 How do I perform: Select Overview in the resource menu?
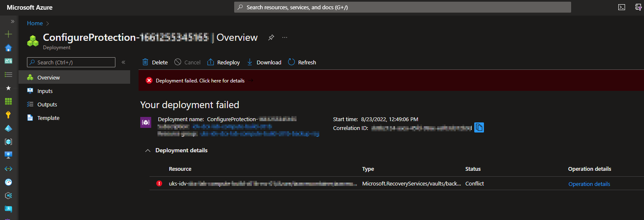[74, 77]
